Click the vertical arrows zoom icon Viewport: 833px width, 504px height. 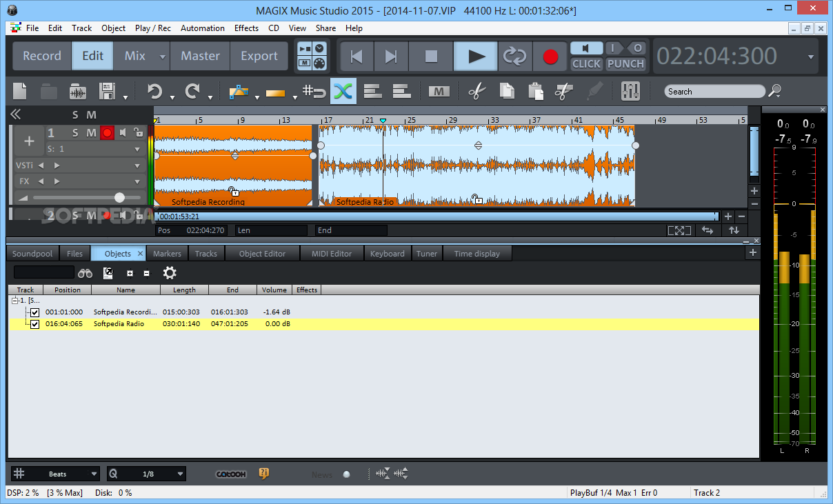tap(734, 230)
